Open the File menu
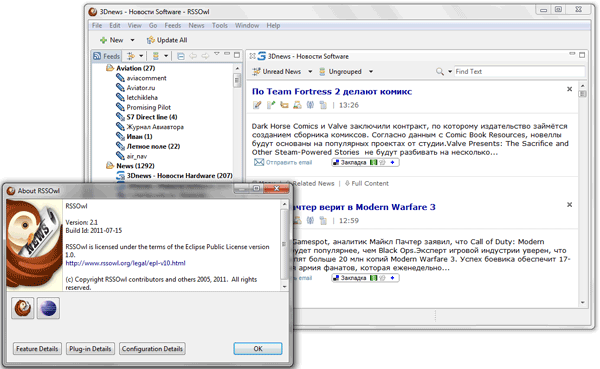 (97, 26)
